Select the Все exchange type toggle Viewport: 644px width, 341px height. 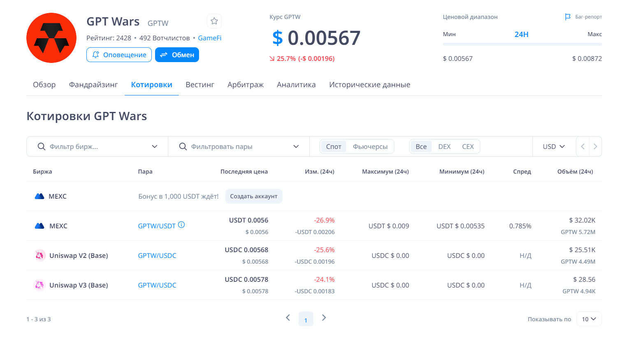pyautogui.click(x=421, y=146)
